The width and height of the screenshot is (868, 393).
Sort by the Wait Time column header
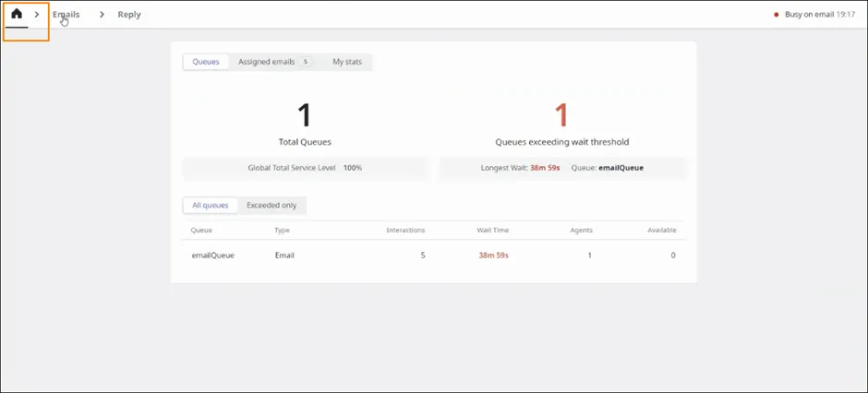pyautogui.click(x=493, y=230)
